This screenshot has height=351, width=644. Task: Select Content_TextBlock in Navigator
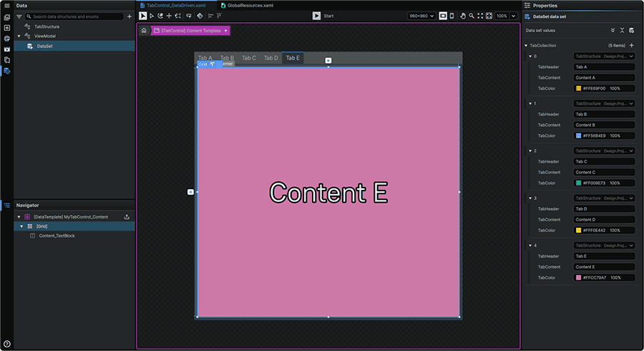57,236
